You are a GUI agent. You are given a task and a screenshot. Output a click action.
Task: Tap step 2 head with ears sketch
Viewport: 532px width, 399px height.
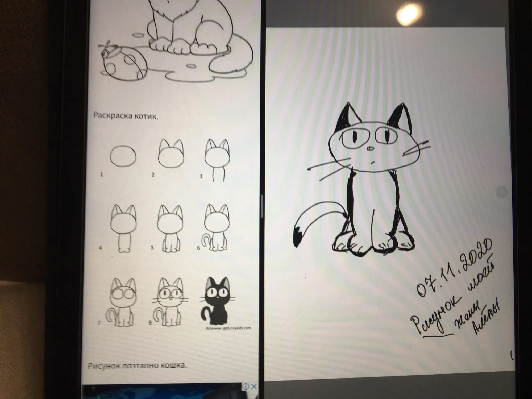[x=171, y=154]
